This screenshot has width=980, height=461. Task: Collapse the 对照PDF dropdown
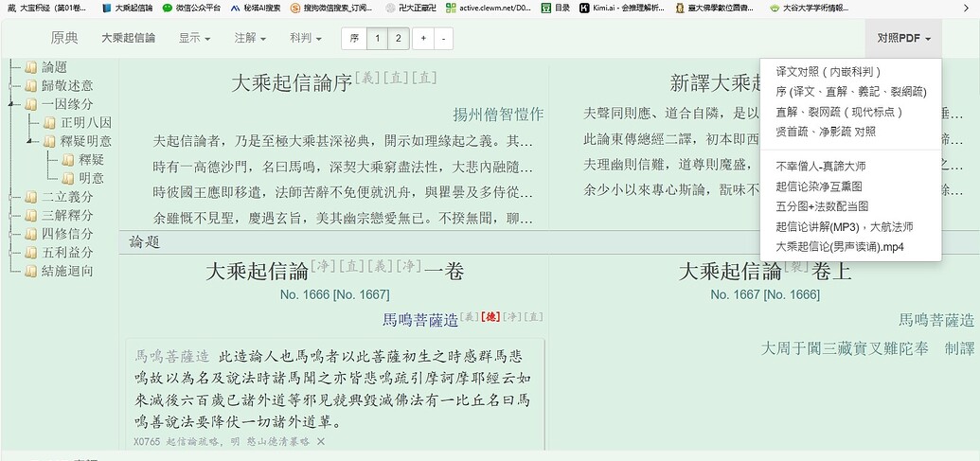click(x=903, y=38)
